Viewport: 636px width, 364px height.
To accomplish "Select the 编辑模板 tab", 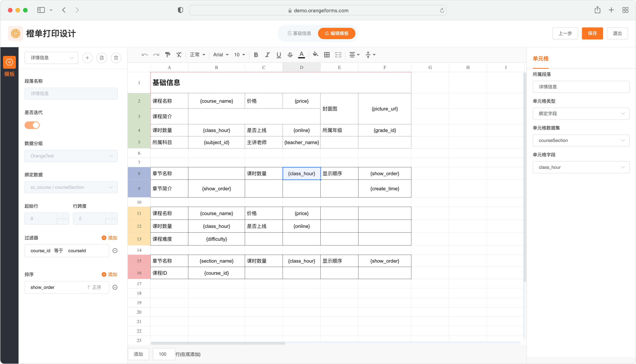I will pyautogui.click(x=336, y=33).
